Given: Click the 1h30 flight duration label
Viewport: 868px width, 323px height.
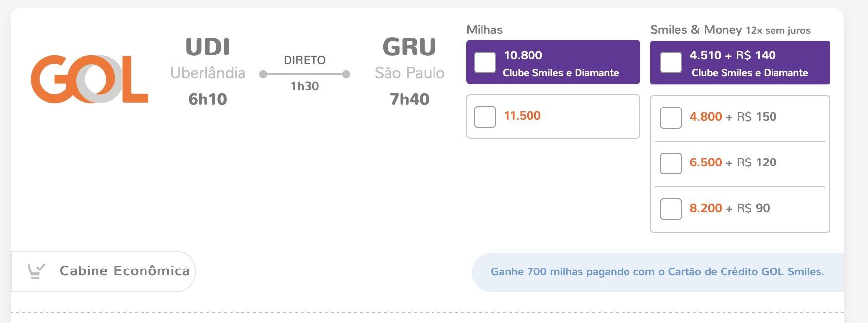Looking at the screenshot, I should click(305, 86).
